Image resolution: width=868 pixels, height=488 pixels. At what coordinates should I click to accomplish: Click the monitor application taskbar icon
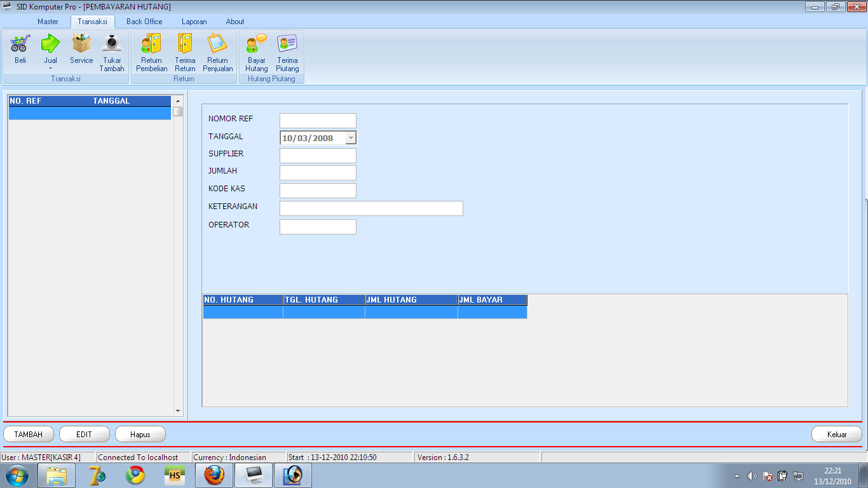tap(254, 475)
